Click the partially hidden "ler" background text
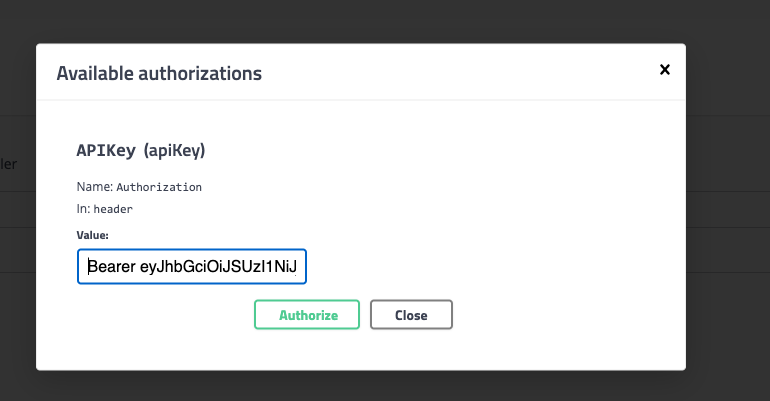Viewport: 770px width, 401px height. click(9, 163)
